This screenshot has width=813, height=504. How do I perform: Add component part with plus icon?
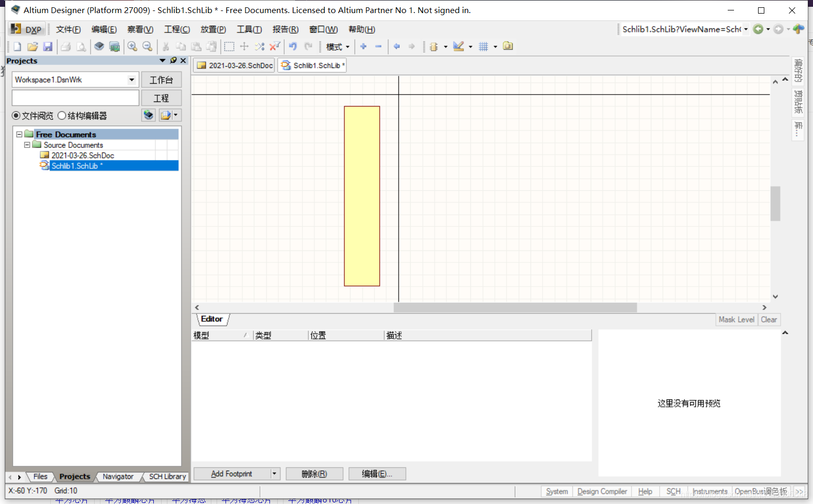(364, 47)
